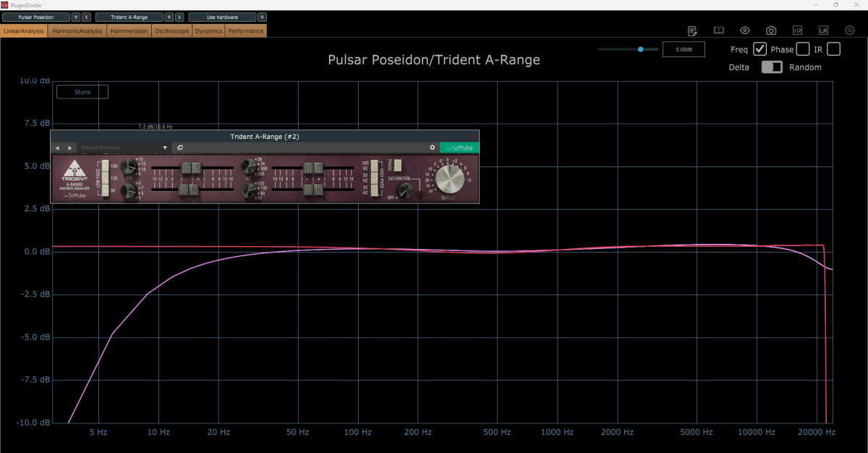The image size is (868, 453).
Task: Toggle the Delta/Random switch
Action: click(x=772, y=67)
